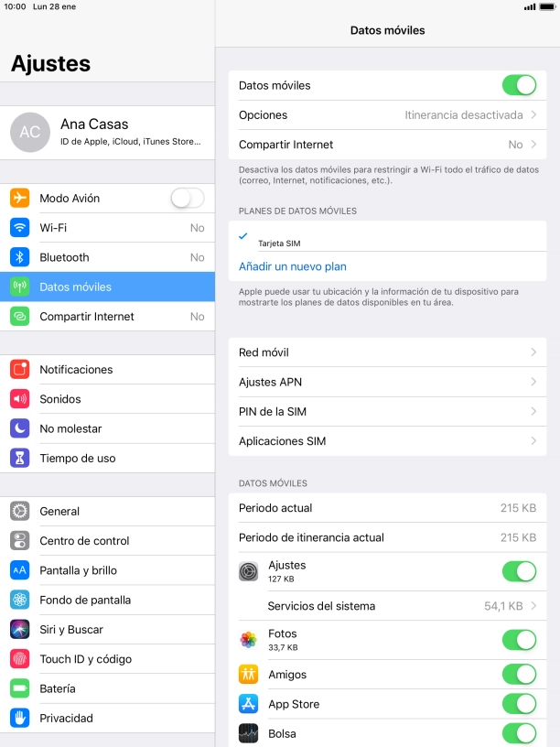Image resolution: width=560 pixels, height=747 pixels.
Task: Disable mobile data for Fotos
Action: [x=519, y=640]
